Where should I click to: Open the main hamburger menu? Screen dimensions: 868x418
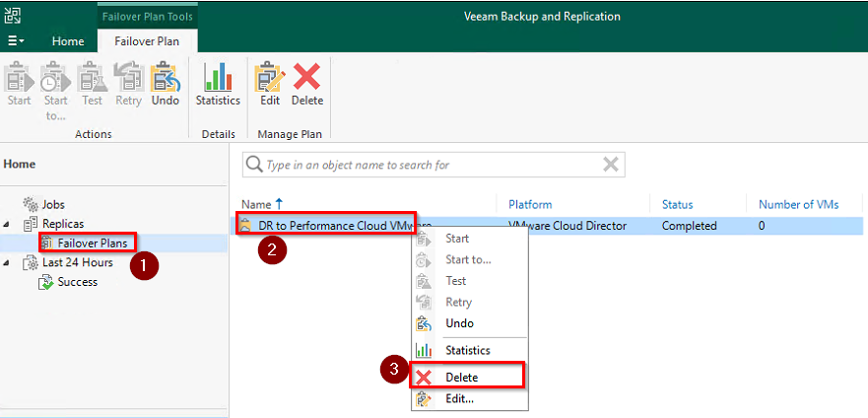click(x=16, y=41)
